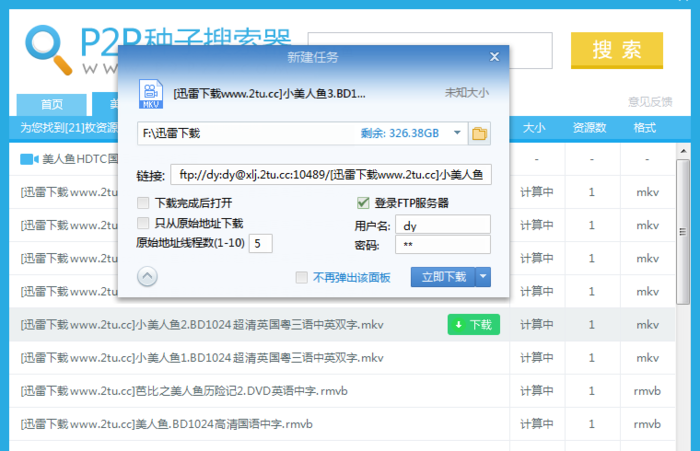Click the magnifying glass logo icon
The image size is (700, 451).
[x=49, y=50]
